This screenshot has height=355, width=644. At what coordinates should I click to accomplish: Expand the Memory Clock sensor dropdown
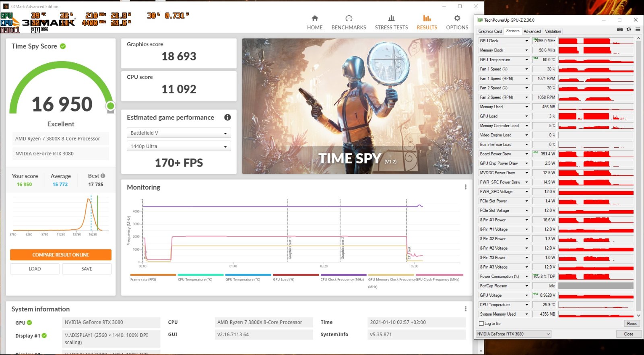coord(526,50)
